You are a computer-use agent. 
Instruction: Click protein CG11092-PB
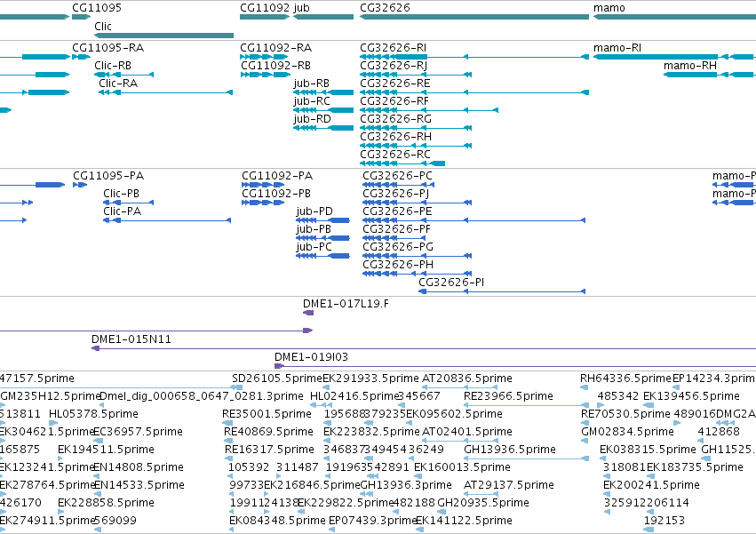[263, 203]
